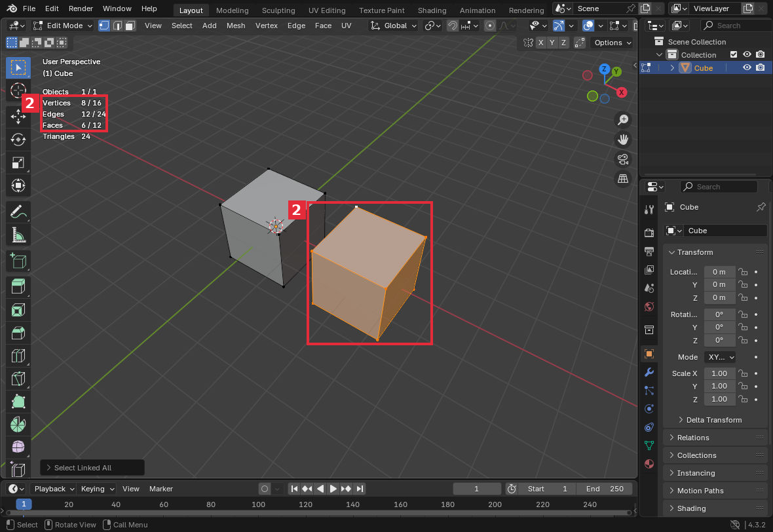Click the End frame 250 field
The height and width of the screenshot is (532, 773).
coord(605,489)
